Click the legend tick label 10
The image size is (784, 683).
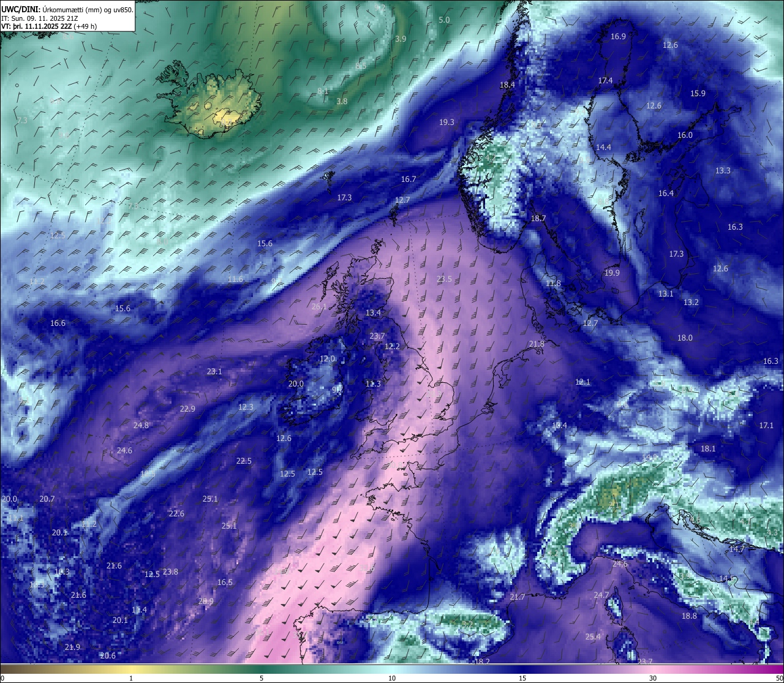click(x=391, y=678)
